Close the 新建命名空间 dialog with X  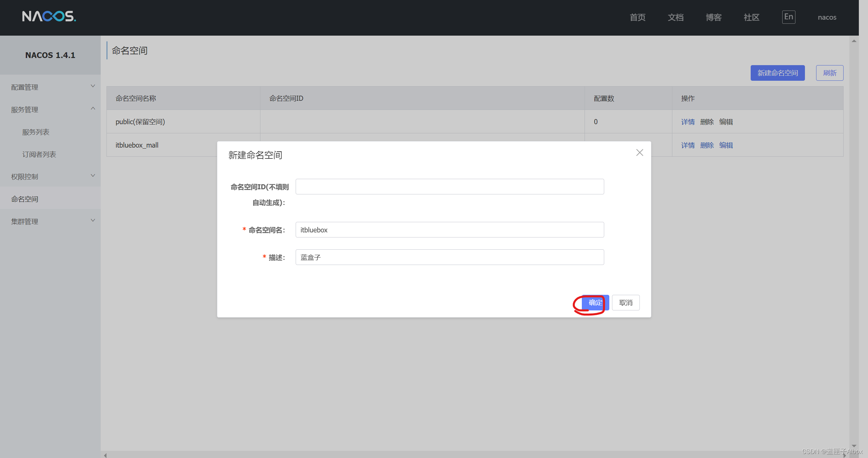point(639,153)
